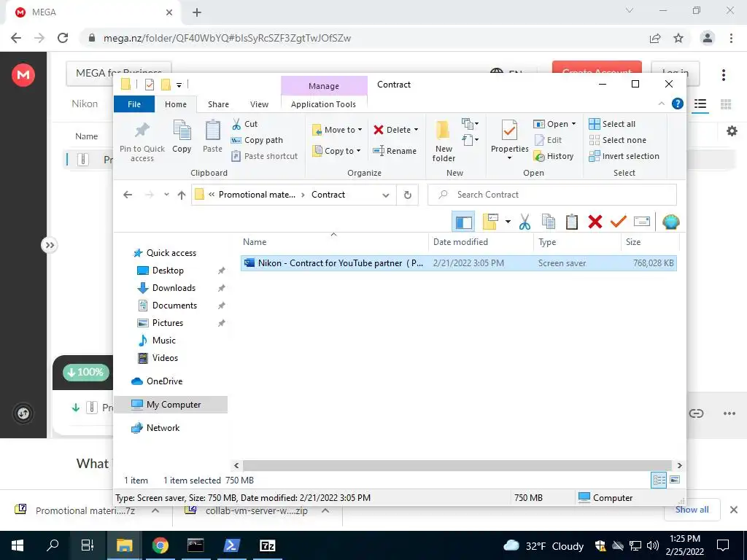This screenshot has height=560, width=747.
Task: Click Show all downloads in Chrome
Action: [692, 510]
